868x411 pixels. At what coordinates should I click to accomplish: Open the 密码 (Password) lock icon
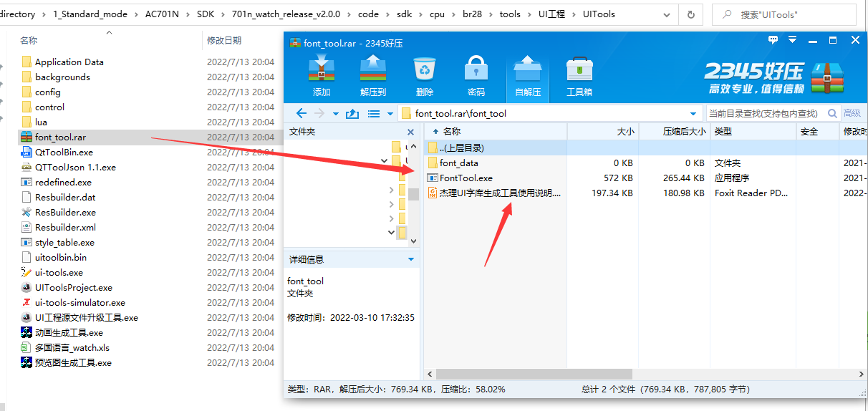(476, 69)
